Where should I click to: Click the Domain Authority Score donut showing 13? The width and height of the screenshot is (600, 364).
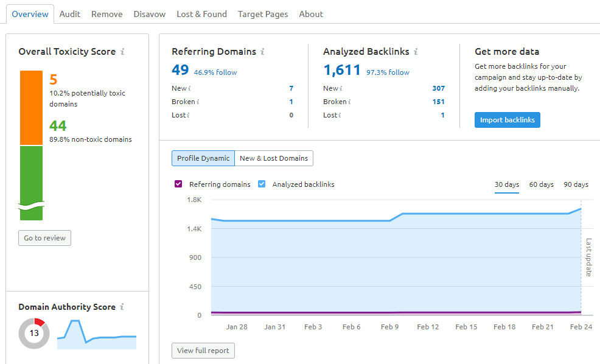(x=34, y=333)
